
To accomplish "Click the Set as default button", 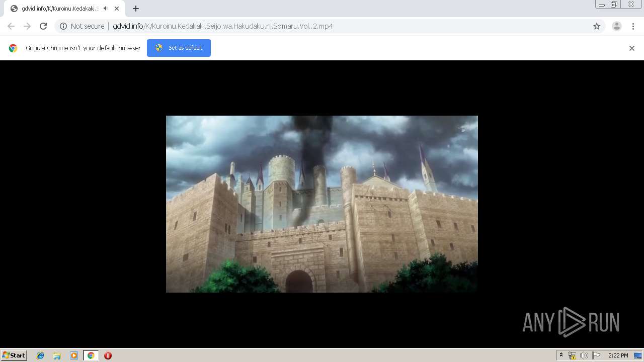I will (179, 48).
